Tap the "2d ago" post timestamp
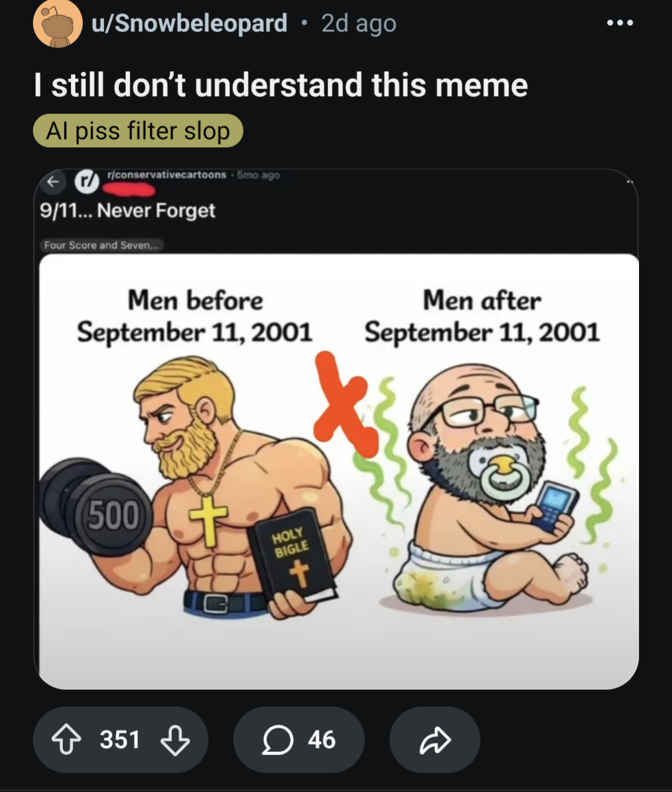Viewport: 672px width, 792px height. pyautogui.click(x=359, y=23)
